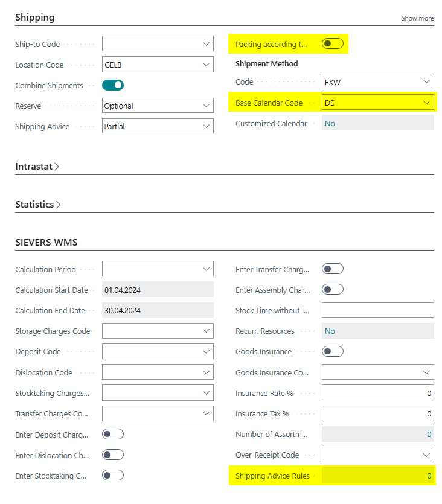This screenshot has height=504, width=442.
Task: Click the Customized Calendar No value
Action: (x=330, y=123)
